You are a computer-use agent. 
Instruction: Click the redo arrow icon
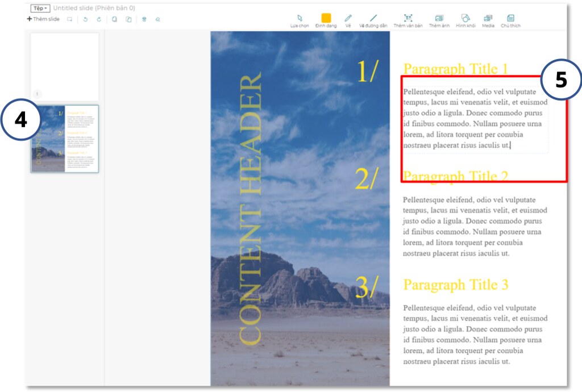pos(99,19)
